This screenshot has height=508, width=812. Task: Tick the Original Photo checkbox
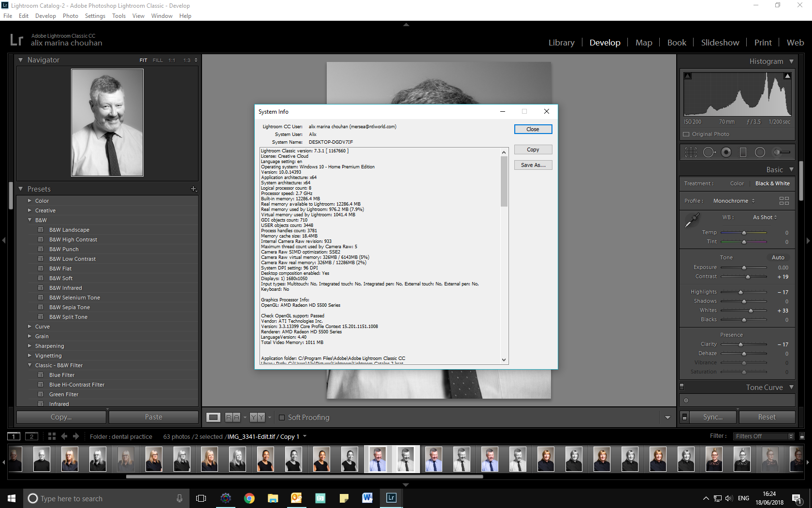[686, 134]
